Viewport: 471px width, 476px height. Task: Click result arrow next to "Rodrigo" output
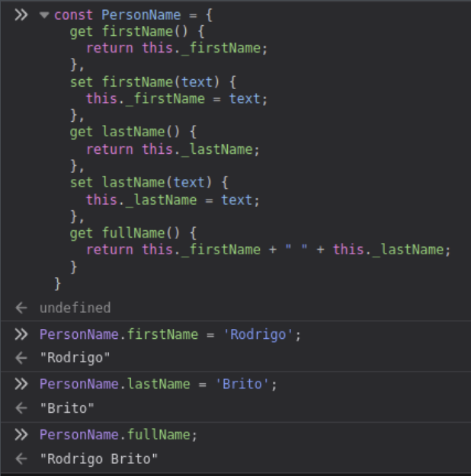coord(21,359)
